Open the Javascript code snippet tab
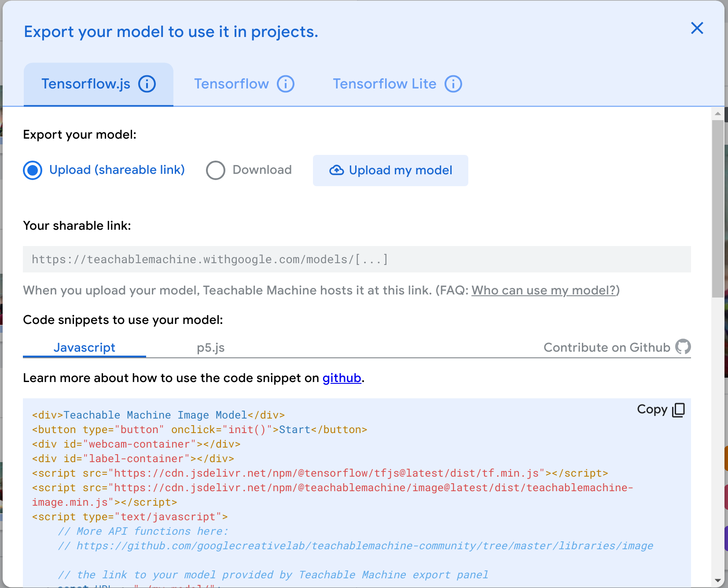Image resolution: width=728 pixels, height=588 pixels. pos(85,348)
